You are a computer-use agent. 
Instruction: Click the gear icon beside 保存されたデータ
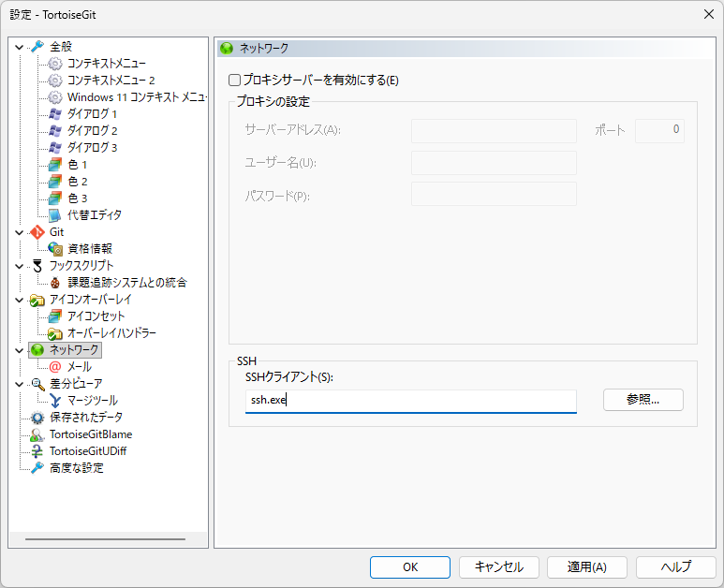coord(37,418)
